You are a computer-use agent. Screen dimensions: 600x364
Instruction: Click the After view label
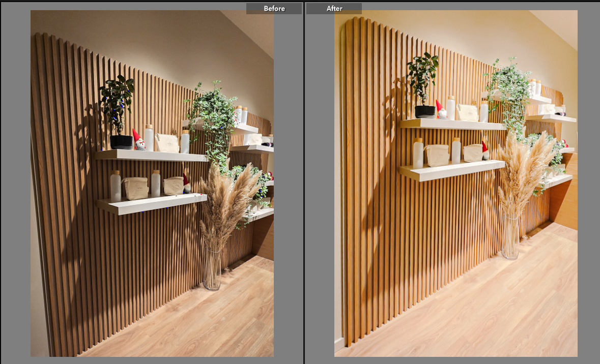pyautogui.click(x=334, y=9)
